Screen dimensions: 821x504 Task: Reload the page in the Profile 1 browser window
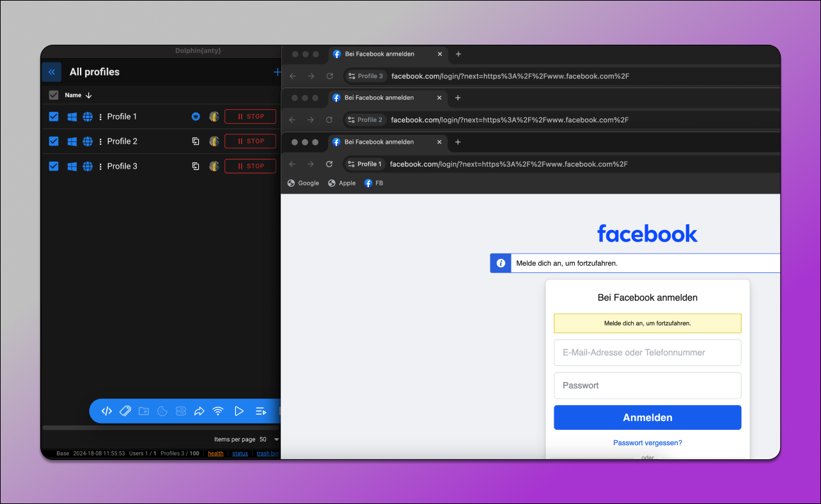click(329, 164)
